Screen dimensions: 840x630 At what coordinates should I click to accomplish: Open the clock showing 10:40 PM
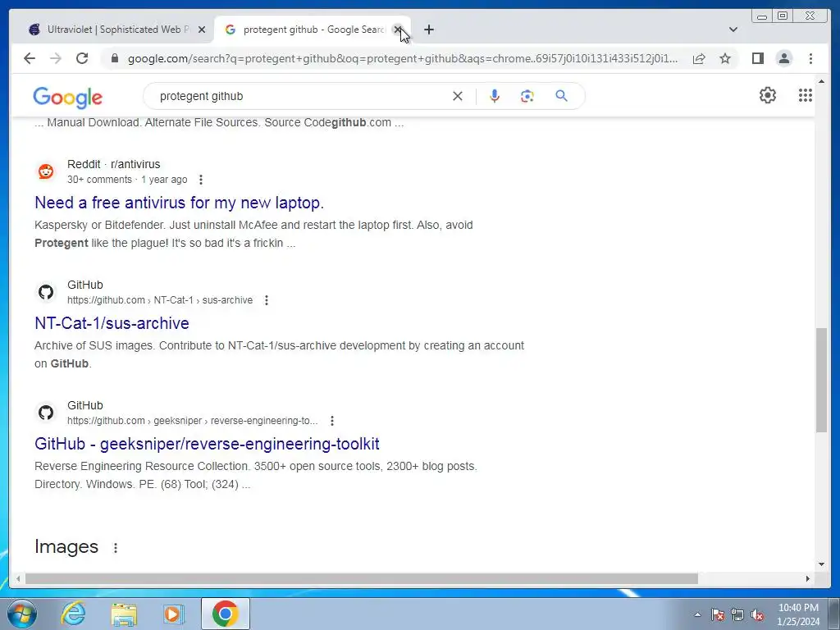click(798, 614)
